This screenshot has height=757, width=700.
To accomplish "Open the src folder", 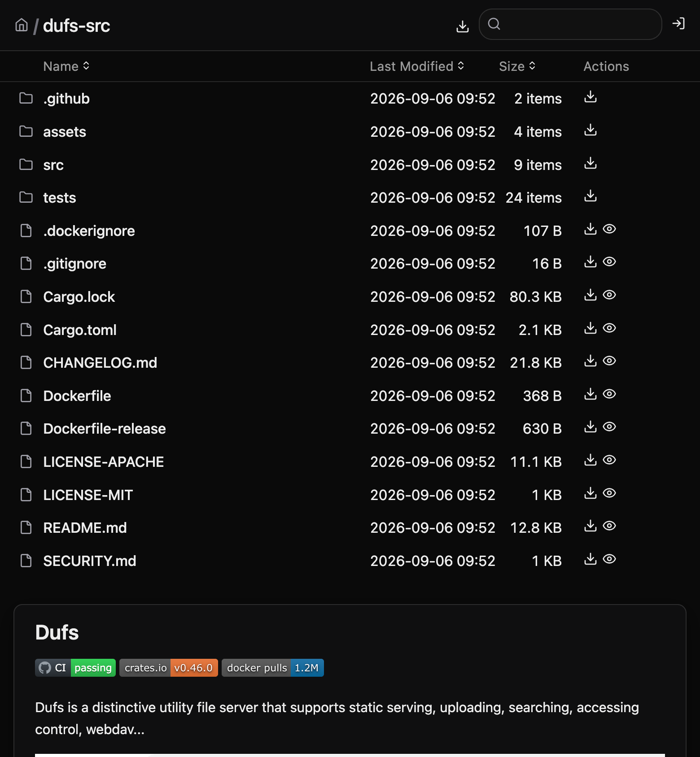I will (x=53, y=165).
